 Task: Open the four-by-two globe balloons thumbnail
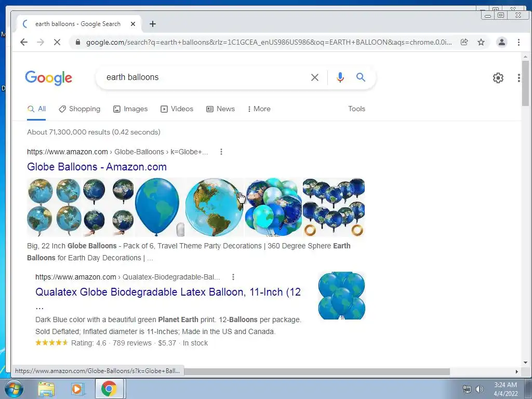[x=81, y=207]
